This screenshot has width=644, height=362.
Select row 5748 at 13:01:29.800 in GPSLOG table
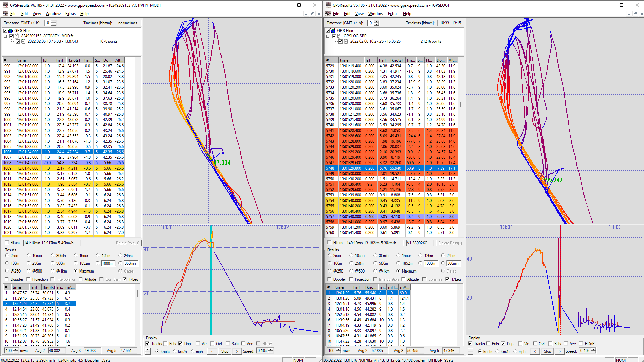[392, 168]
